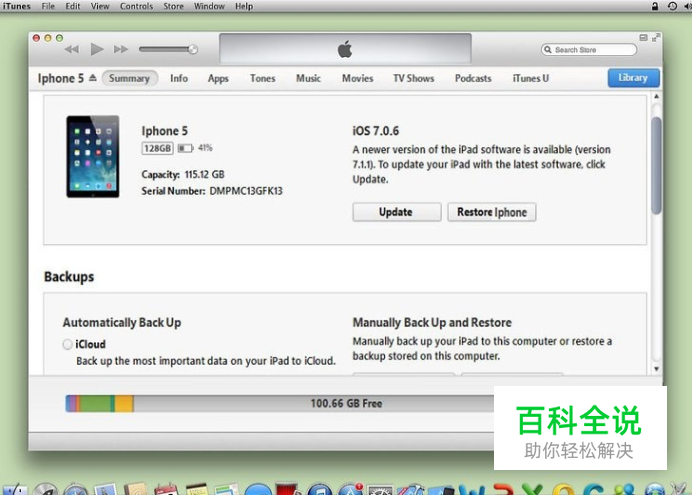692x495 pixels.
Task: Eject the Iphone 5 device
Action: (x=93, y=78)
